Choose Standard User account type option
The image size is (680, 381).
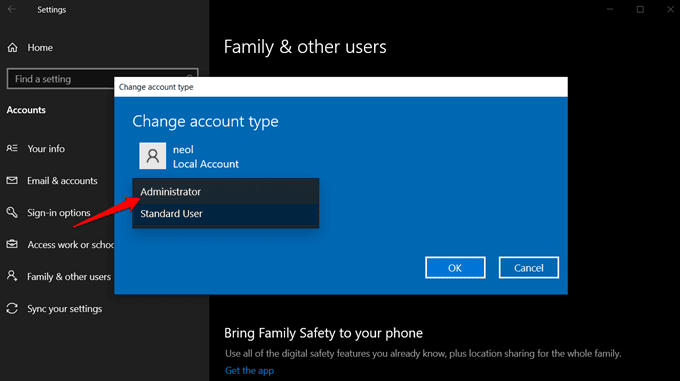(226, 214)
